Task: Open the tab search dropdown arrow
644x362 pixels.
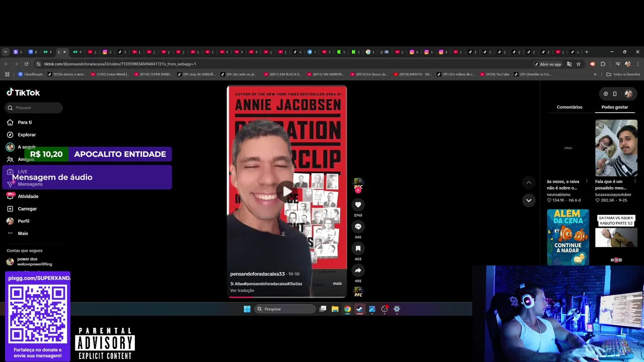Action: tap(6, 52)
